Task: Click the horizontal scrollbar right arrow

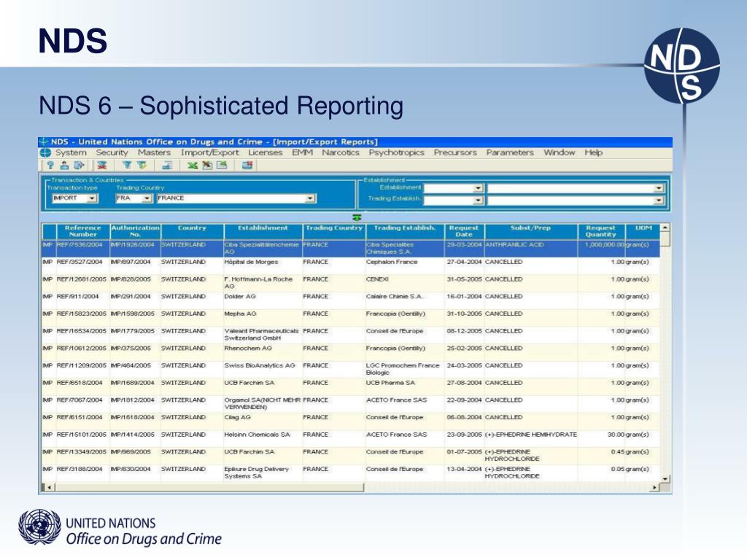Action: pos(654,488)
